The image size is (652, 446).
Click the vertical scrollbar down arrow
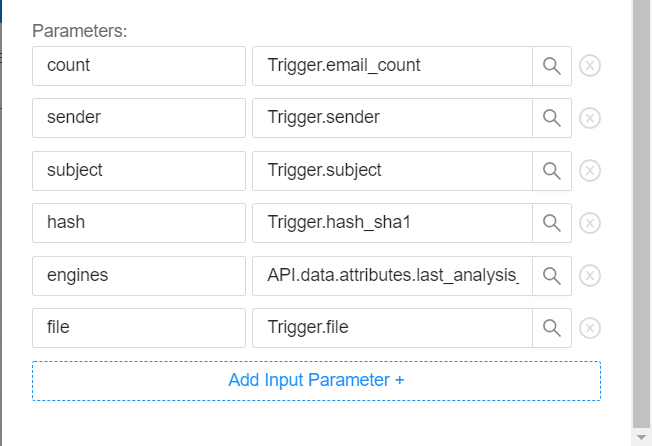coord(642,437)
